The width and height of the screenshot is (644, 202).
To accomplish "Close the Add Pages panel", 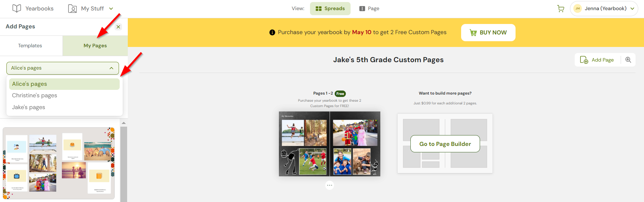I will point(118,27).
